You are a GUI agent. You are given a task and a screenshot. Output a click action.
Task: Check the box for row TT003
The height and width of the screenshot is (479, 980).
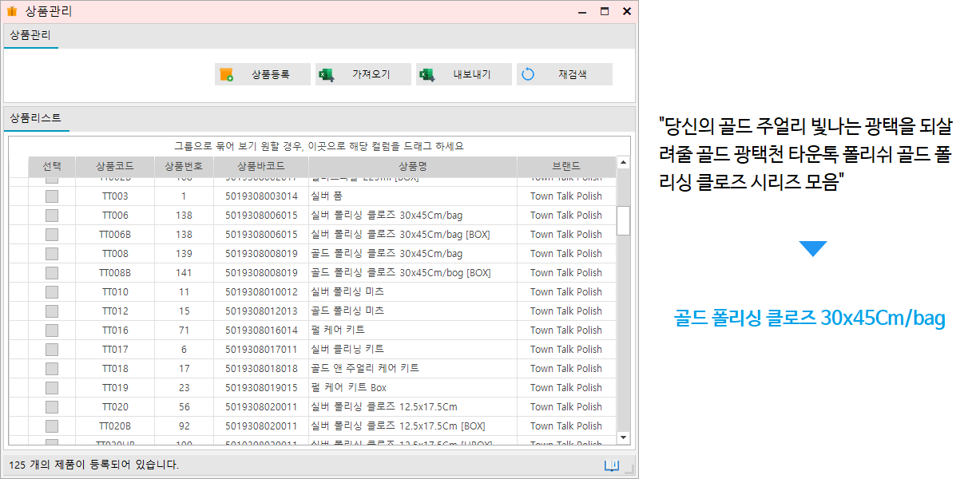click(x=52, y=196)
